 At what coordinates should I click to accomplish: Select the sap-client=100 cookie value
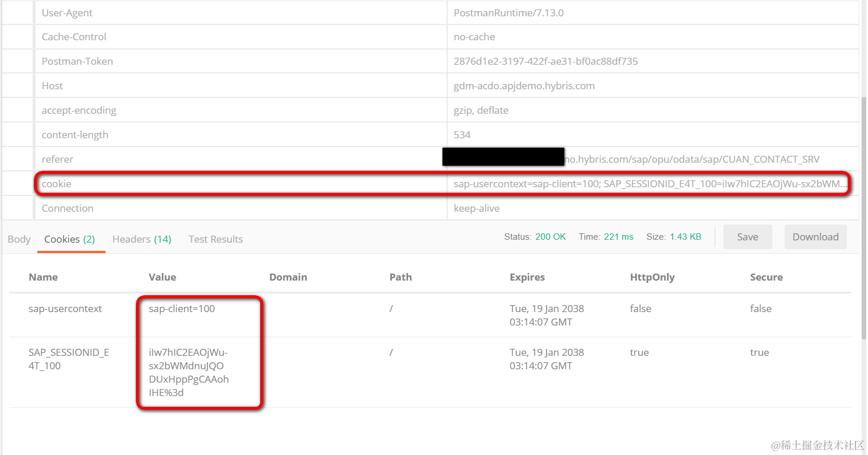(182, 309)
